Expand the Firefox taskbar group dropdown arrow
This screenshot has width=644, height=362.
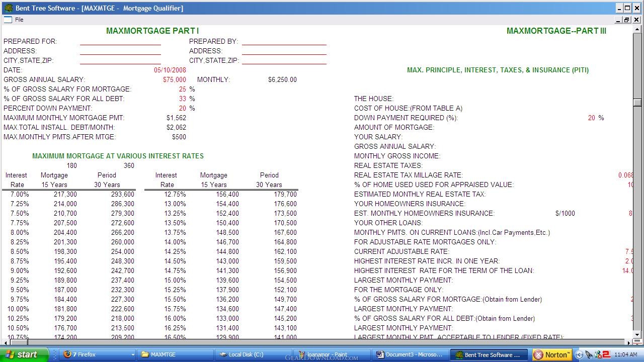133,354
